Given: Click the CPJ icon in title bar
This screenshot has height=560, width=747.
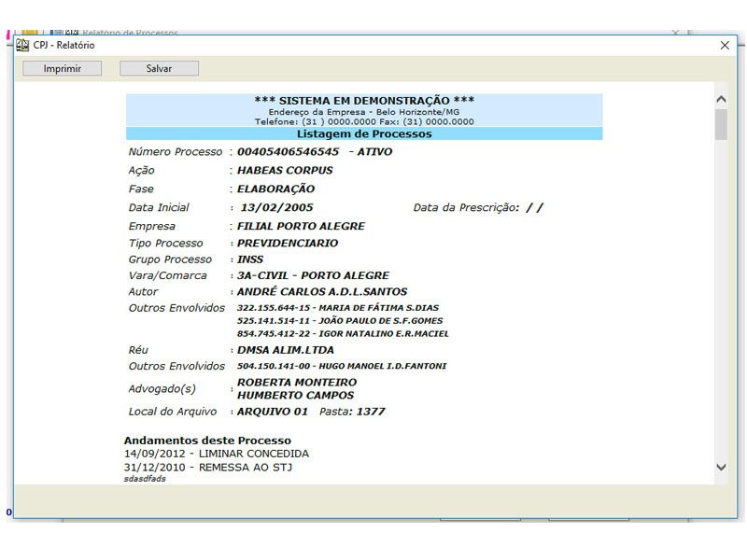Looking at the screenshot, I should [22, 45].
